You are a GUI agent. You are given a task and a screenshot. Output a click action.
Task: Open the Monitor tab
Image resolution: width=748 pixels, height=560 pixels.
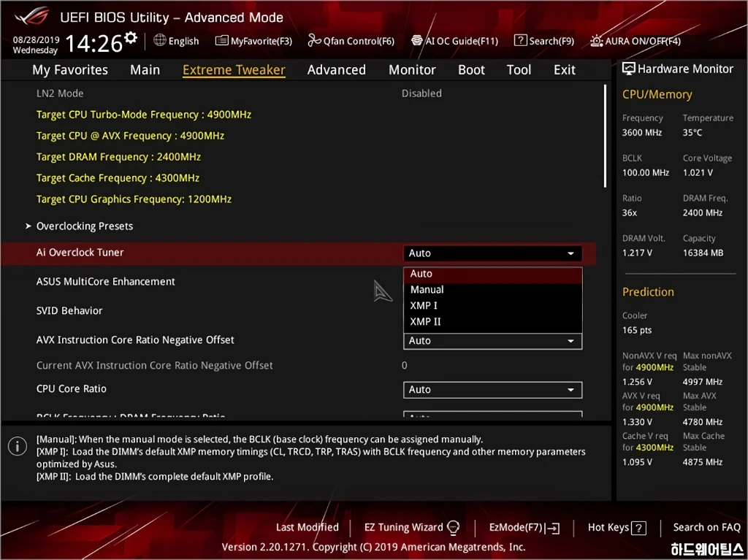pyautogui.click(x=412, y=69)
